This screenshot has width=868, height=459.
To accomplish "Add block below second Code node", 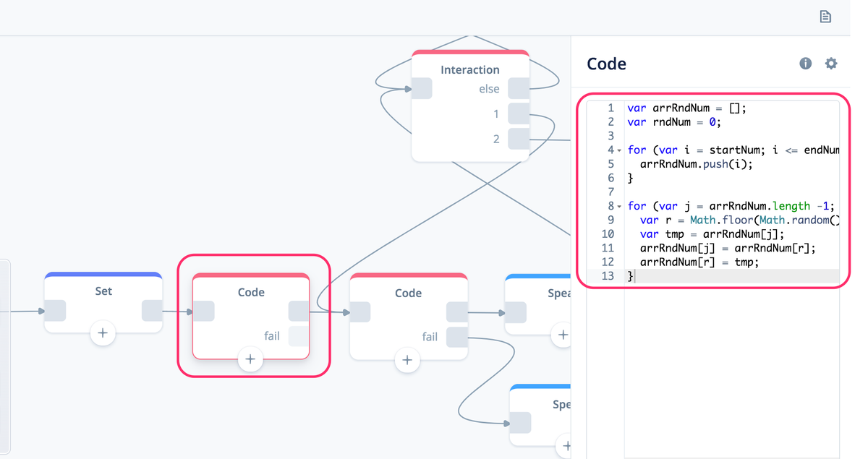I will click(407, 359).
